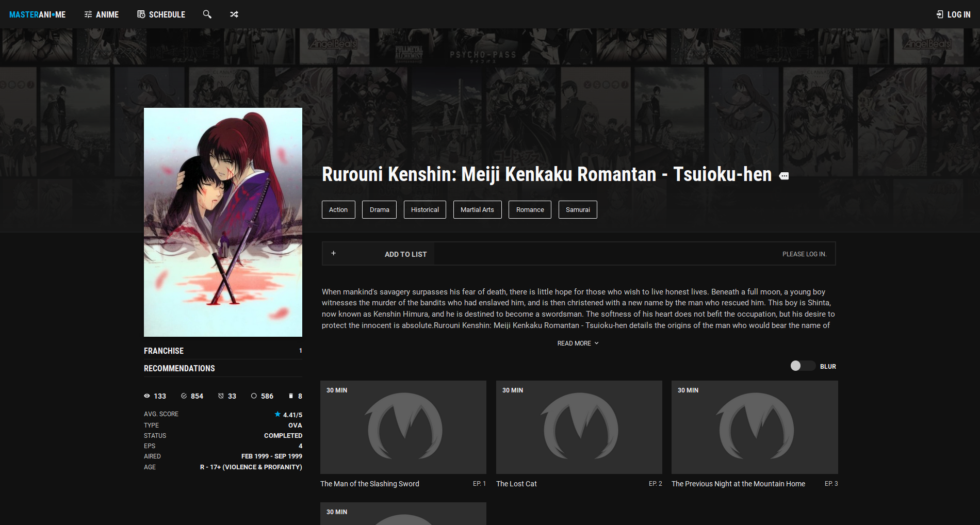Select the Martial Arts genre tag
Viewport: 980px width, 525px height.
pyautogui.click(x=477, y=209)
